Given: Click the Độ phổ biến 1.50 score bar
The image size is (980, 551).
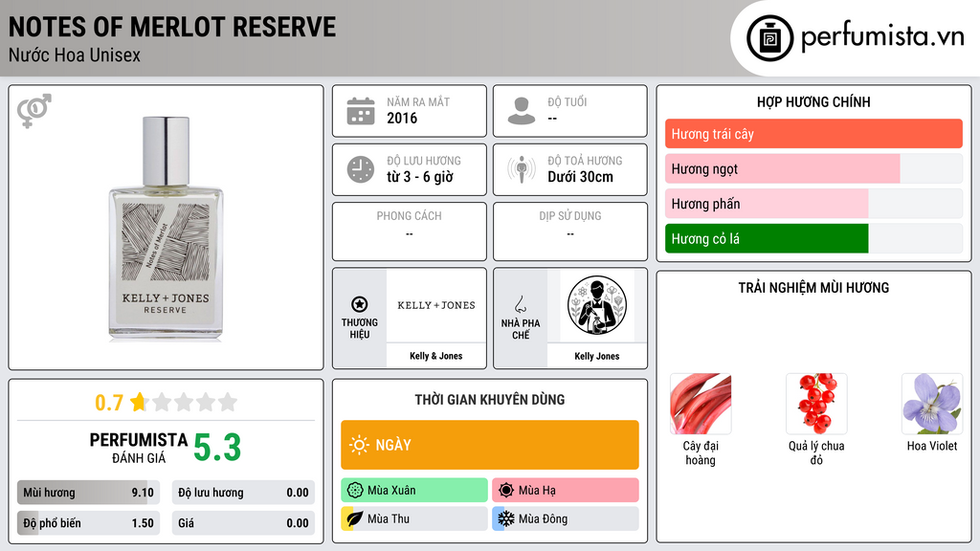Looking at the screenshot, I should pos(88,523).
